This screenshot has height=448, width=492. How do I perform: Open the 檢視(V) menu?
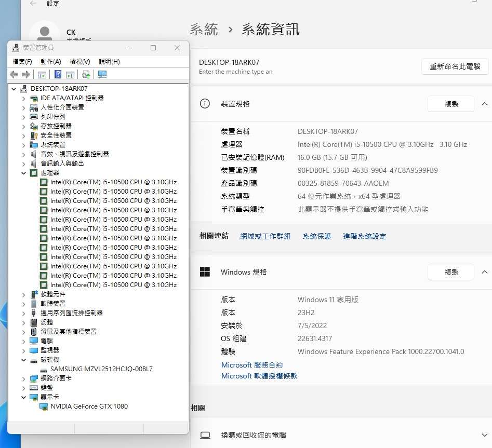[79, 62]
